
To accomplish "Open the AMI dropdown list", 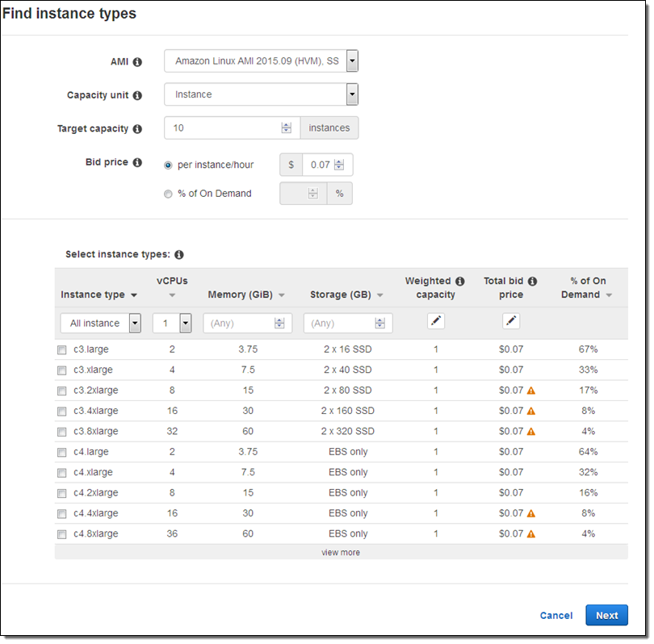I will pos(352,61).
